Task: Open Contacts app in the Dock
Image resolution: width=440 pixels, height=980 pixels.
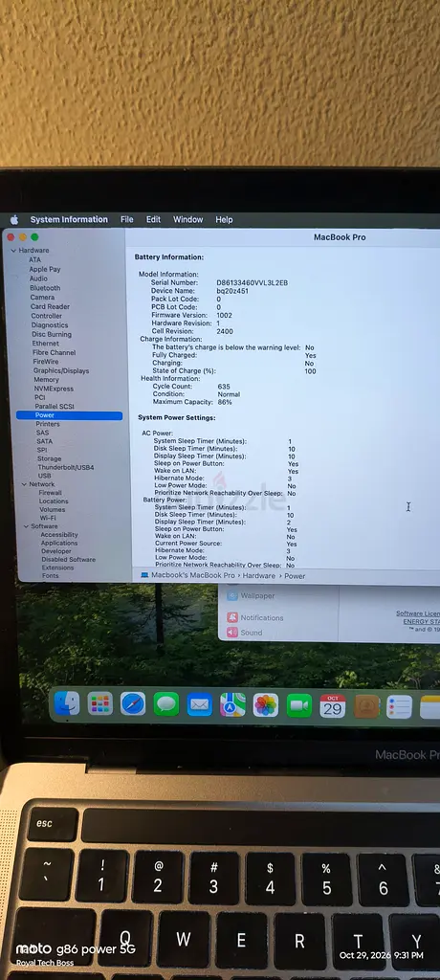Action: (x=366, y=707)
